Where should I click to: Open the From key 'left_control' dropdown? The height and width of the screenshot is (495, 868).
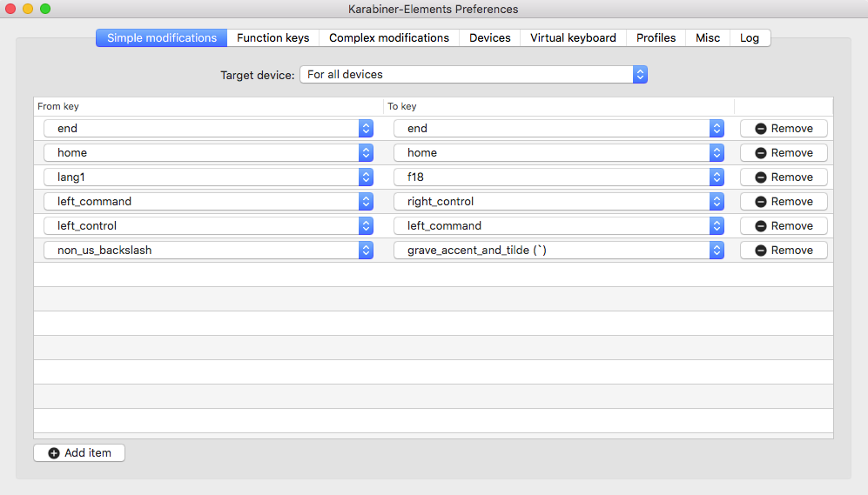209,225
